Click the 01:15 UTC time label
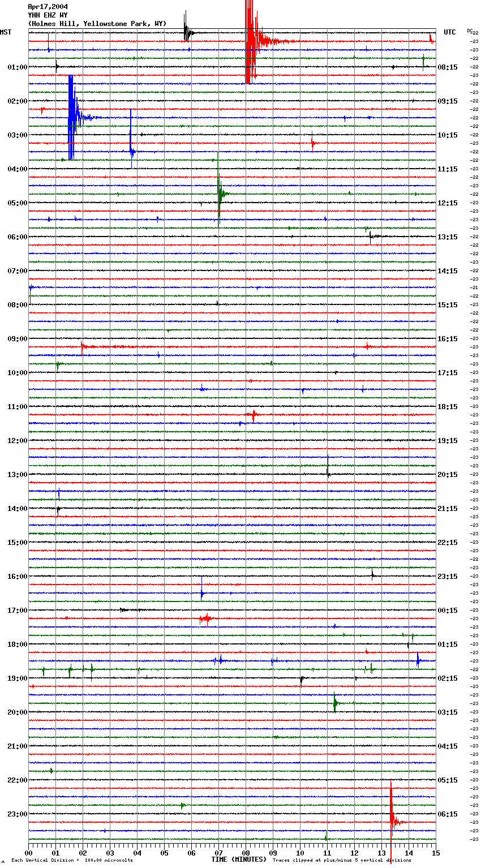 coord(448,644)
